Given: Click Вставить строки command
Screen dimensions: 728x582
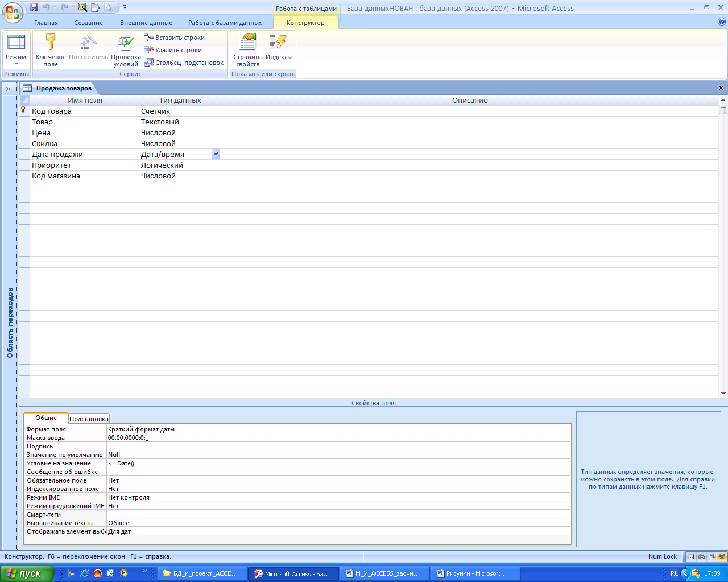Looking at the screenshot, I should point(175,38).
